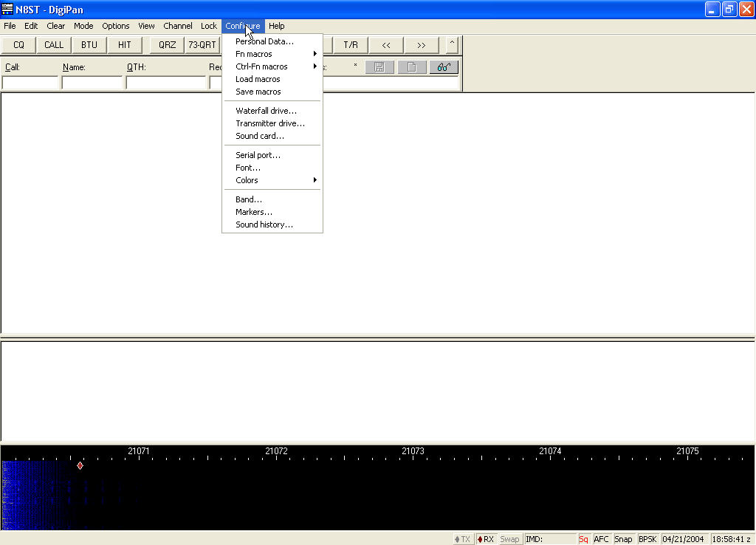Open the Help menu
This screenshot has width=756, height=545.
[277, 26]
